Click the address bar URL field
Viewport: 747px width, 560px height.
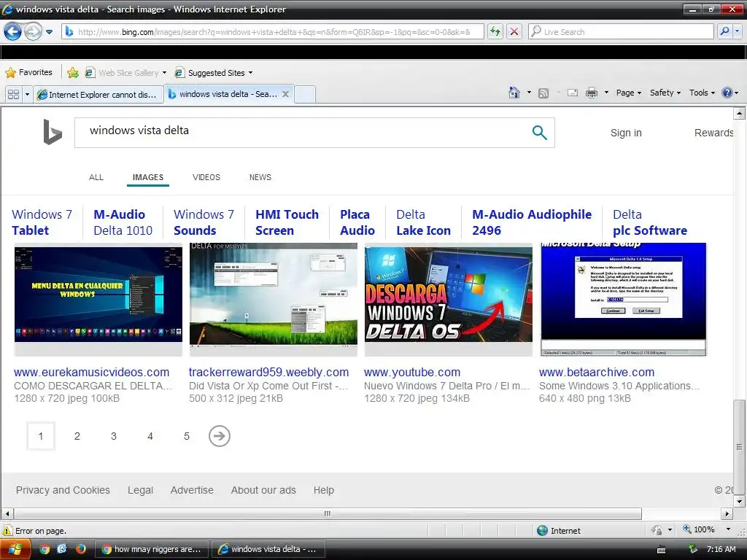tap(273, 32)
